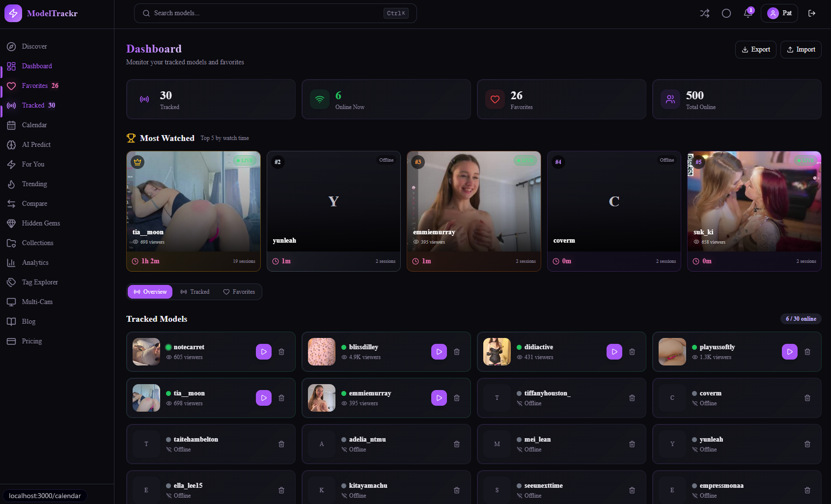Viewport: 831px width, 504px height.
Task: Open the Pat account avatar menu
Action: point(779,13)
